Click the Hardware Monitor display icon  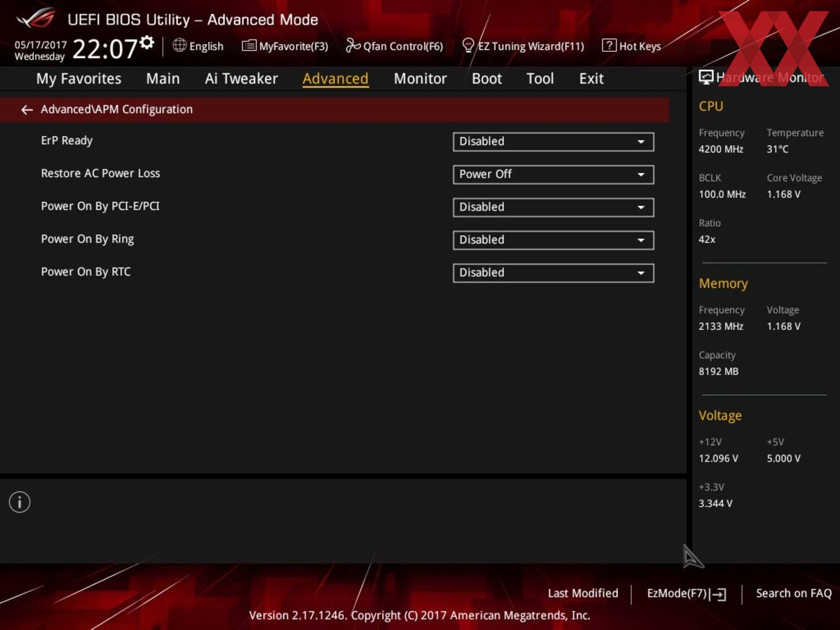point(706,77)
